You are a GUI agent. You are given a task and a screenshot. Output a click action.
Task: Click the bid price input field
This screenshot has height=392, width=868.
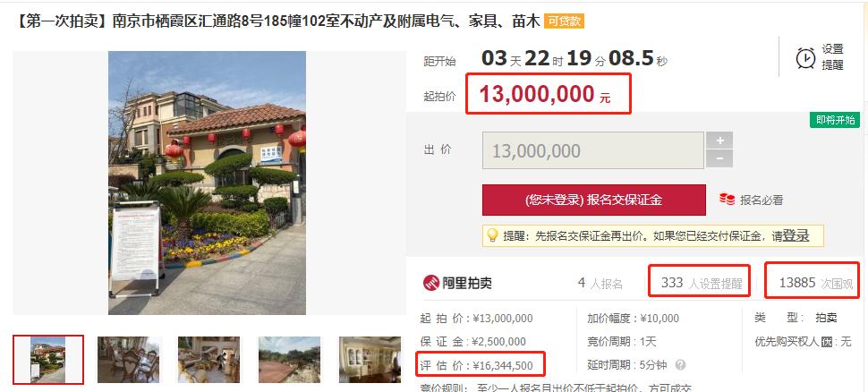[x=593, y=150]
